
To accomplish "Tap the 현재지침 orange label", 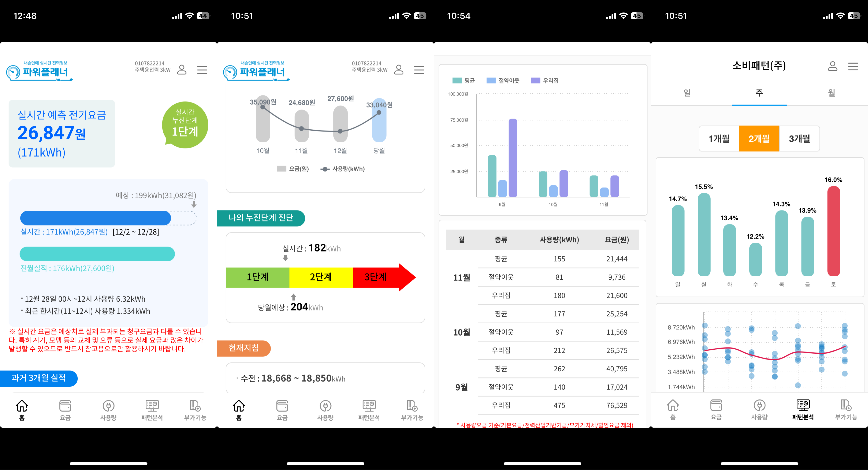I will (243, 348).
